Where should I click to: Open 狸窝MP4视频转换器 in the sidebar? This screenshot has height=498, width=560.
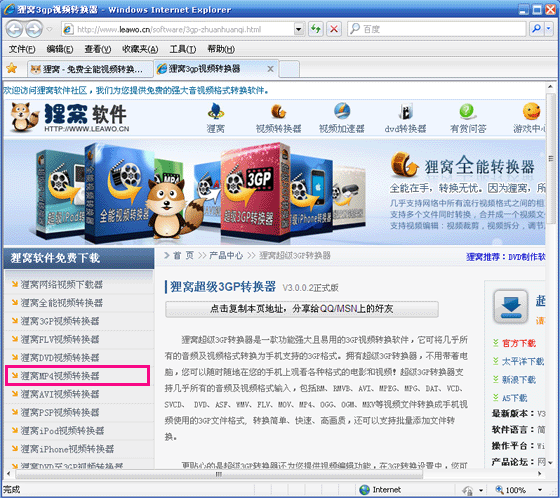pyautogui.click(x=60, y=375)
